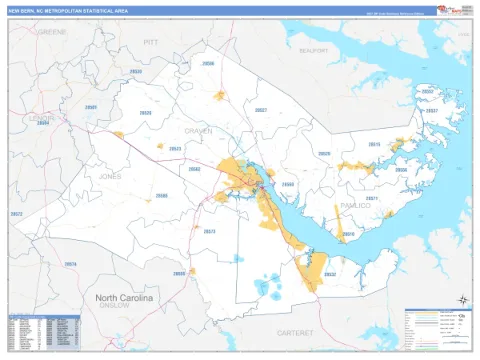Screen dimensions: 480x360
Task: Click ZIP code label 28555
Action: click(179, 274)
